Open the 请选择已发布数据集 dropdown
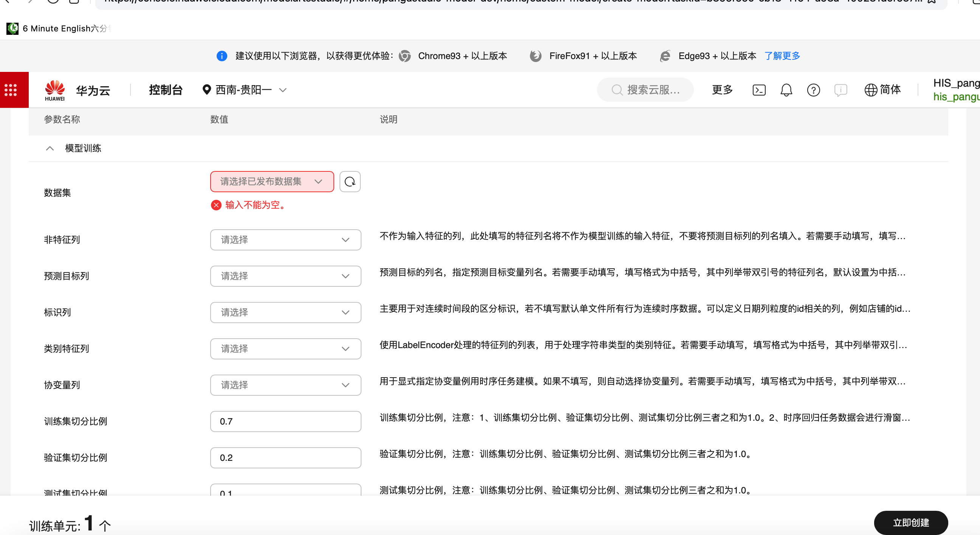980x535 pixels. coord(272,182)
